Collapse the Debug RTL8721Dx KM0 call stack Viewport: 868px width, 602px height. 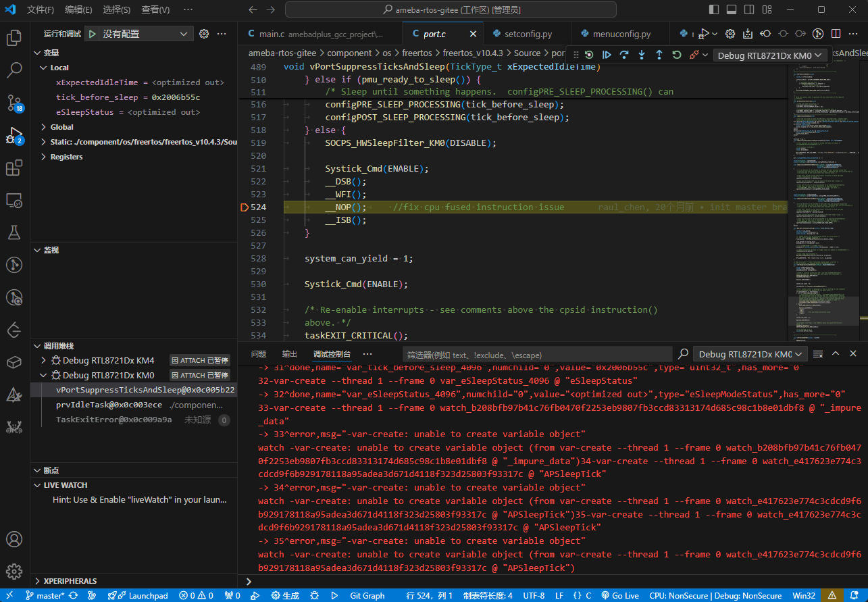(44, 375)
